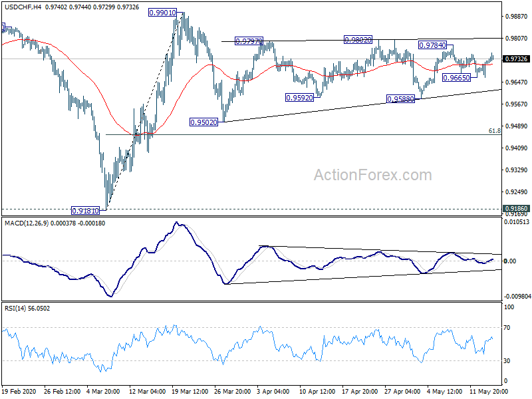Click the 26 Feb 12:00 date label
Viewport: 532px width, 399px height.
coord(62,391)
